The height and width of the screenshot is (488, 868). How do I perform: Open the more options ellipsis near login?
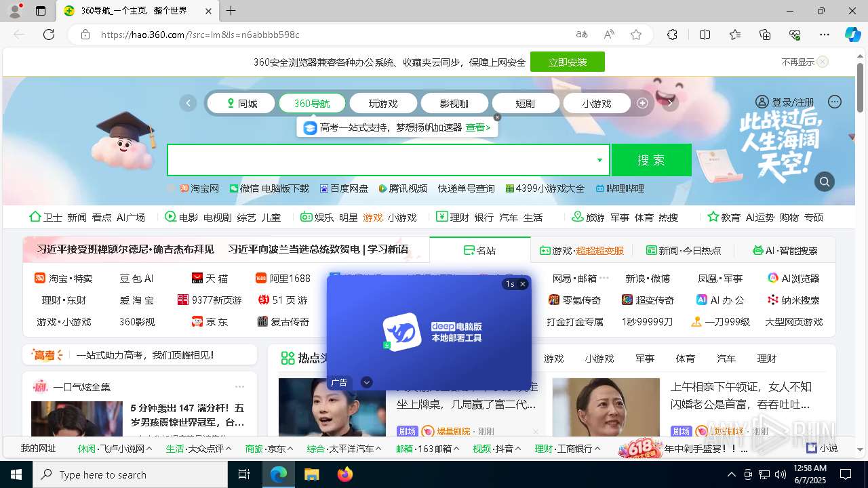835,102
